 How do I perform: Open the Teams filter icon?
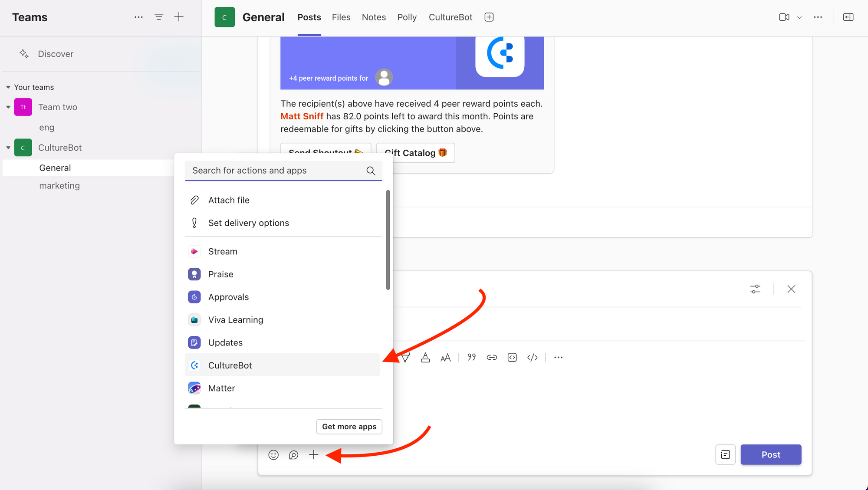(x=159, y=17)
